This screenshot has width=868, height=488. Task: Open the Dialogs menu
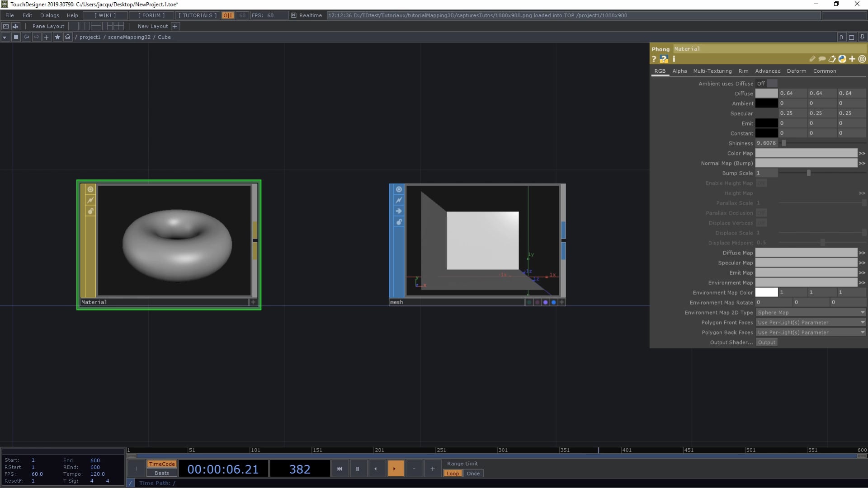49,15
